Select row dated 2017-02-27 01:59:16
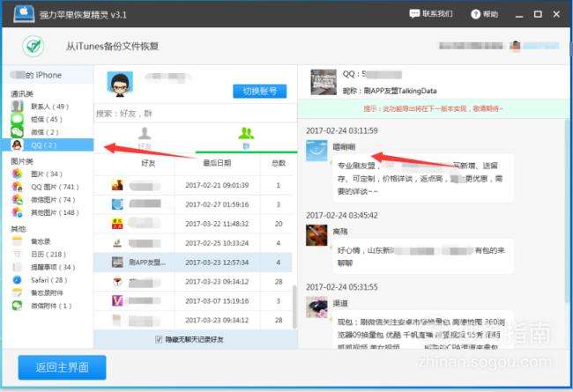Image resolution: width=573 pixels, height=392 pixels. 193,204
